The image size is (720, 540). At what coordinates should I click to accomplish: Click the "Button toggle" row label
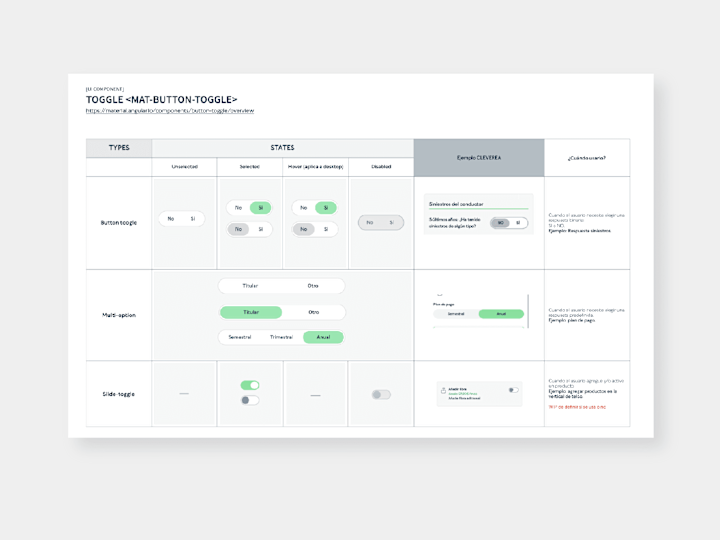coord(118,223)
